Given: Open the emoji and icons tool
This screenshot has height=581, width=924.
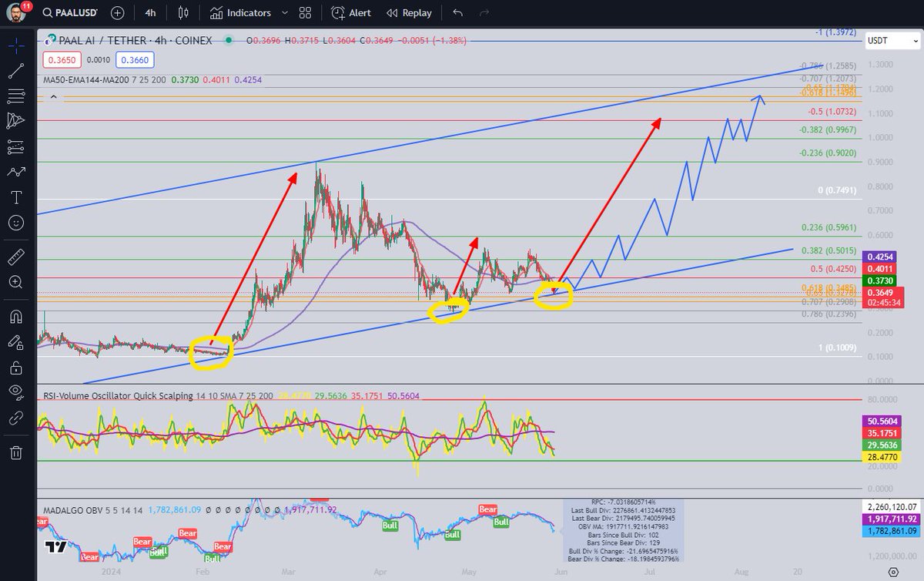Looking at the screenshot, I should [15, 223].
